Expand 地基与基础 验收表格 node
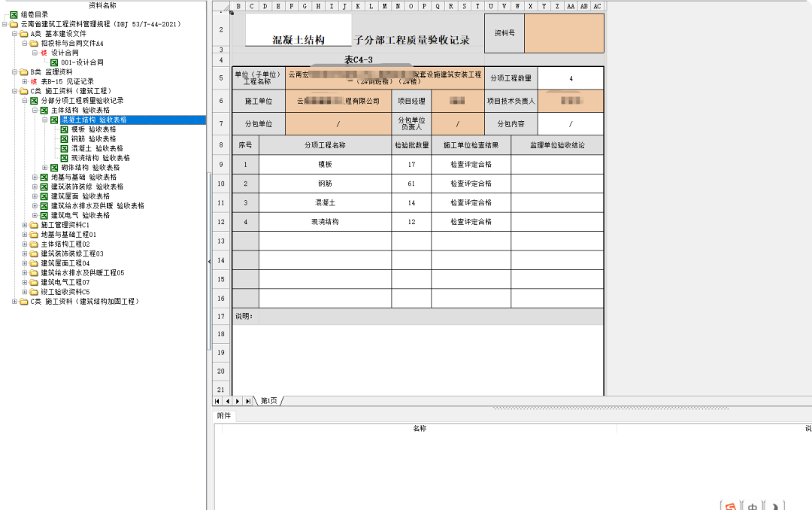The image size is (812, 510). pyautogui.click(x=35, y=178)
